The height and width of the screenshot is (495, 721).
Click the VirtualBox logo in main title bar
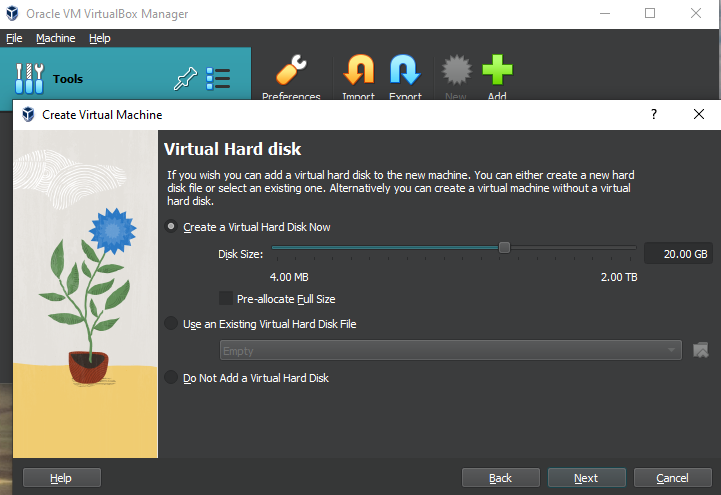(12, 13)
